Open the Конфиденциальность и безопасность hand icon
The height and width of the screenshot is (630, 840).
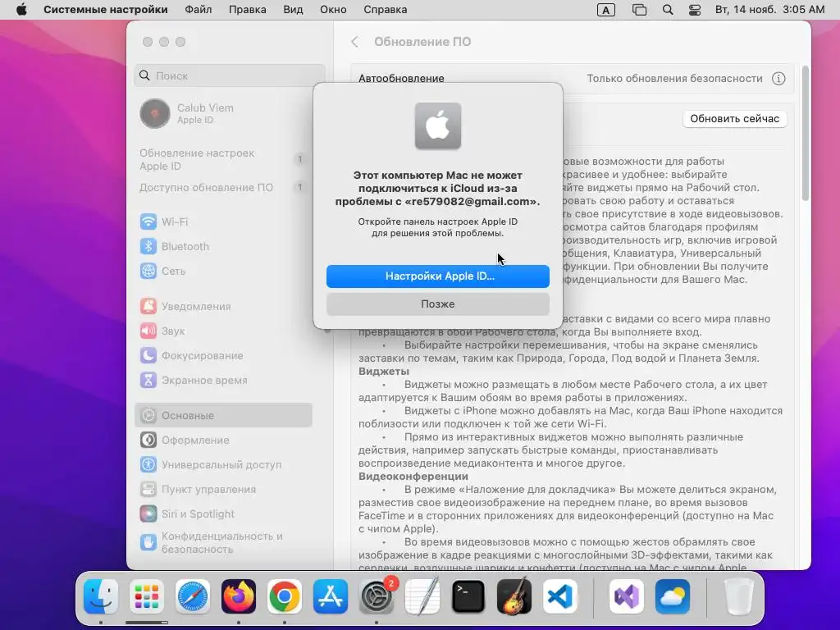(148, 542)
